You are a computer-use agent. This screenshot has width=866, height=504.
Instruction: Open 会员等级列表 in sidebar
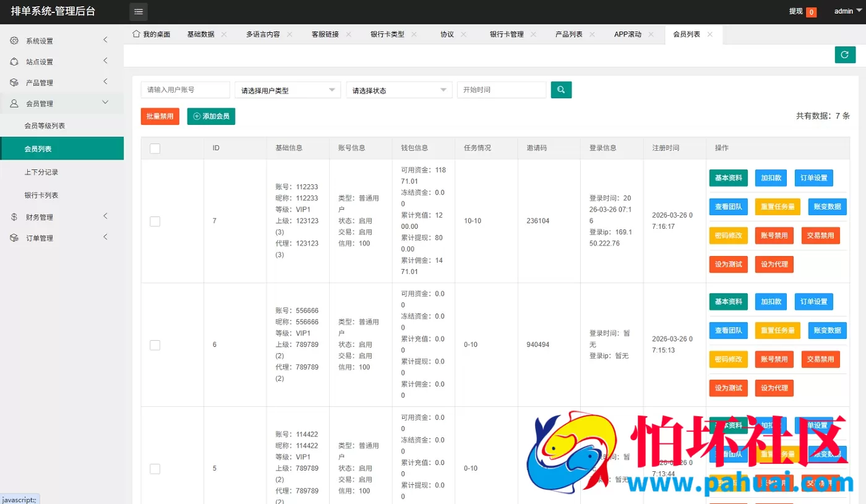click(62, 126)
